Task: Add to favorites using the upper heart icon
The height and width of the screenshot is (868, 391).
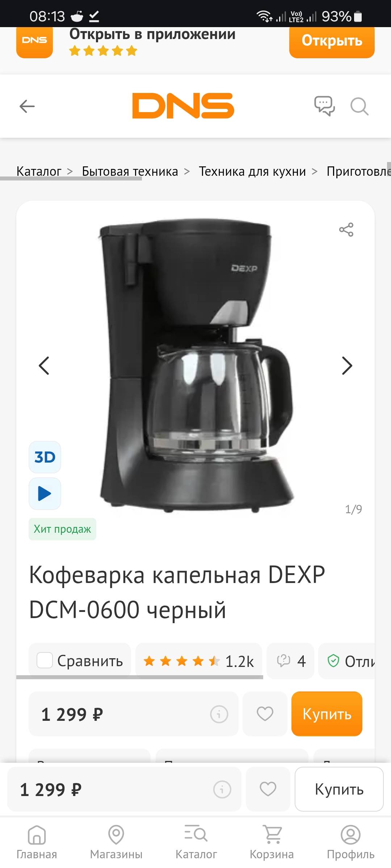Action: point(265,714)
